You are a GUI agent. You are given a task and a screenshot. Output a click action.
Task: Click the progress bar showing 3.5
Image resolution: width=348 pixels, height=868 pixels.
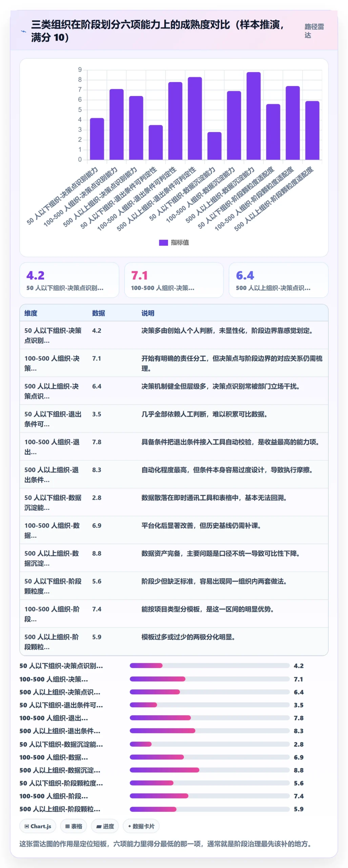coord(209,705)
